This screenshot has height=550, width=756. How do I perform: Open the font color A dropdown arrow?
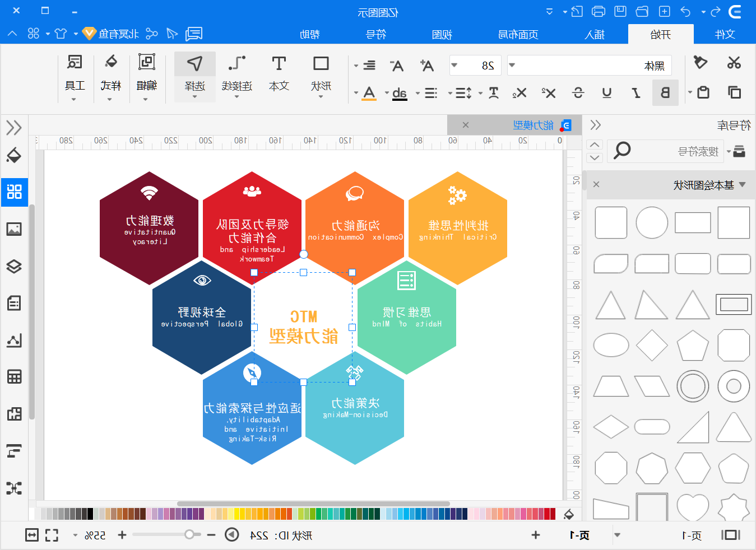pyautogui.click(x=356, y=93)
